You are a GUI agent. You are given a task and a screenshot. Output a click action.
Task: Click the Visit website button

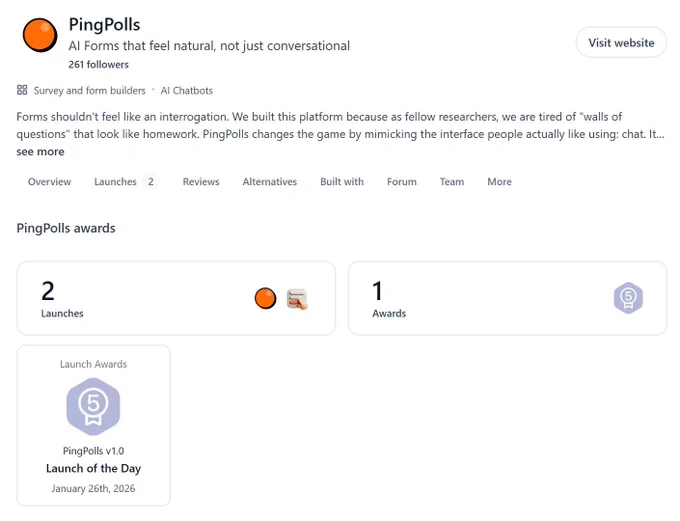[621, 43]
